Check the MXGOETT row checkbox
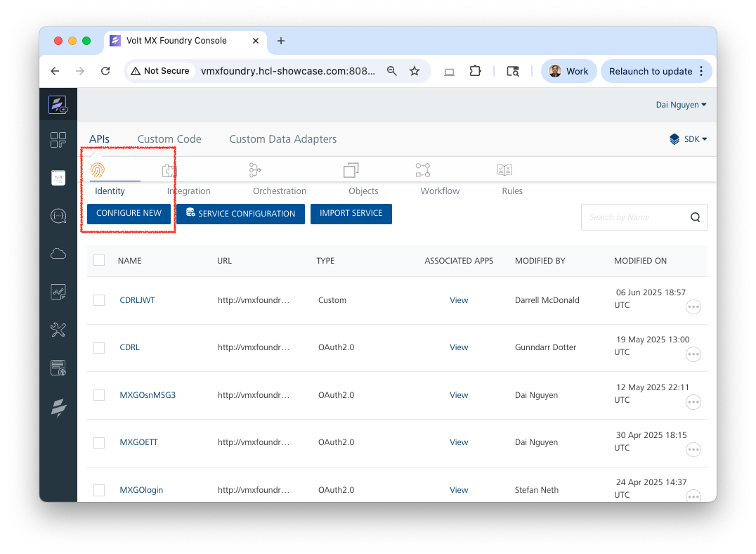The width and height of the screenshot is (756, 554). coord(99,442)
